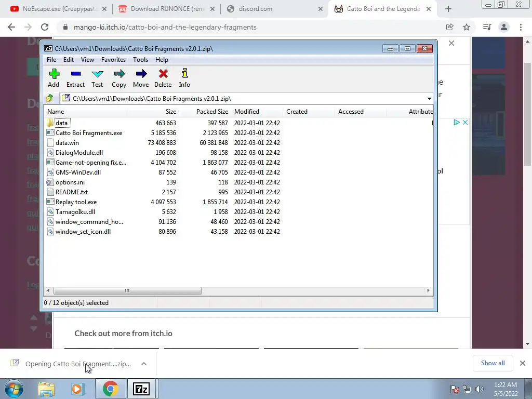Open the File menu in 7-Zip
This screenshot has width=532, height=399.
tap(51, 60)
